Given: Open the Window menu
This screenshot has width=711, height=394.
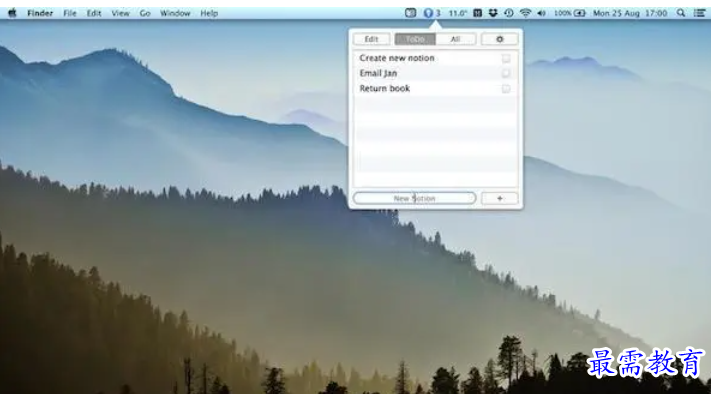Looking at the screenshot, I should (x=175, y=13).
